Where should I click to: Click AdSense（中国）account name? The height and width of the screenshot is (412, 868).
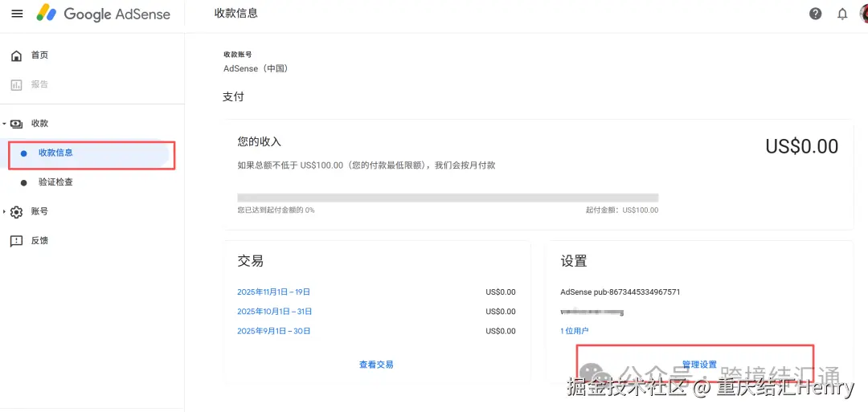(256, 68)
